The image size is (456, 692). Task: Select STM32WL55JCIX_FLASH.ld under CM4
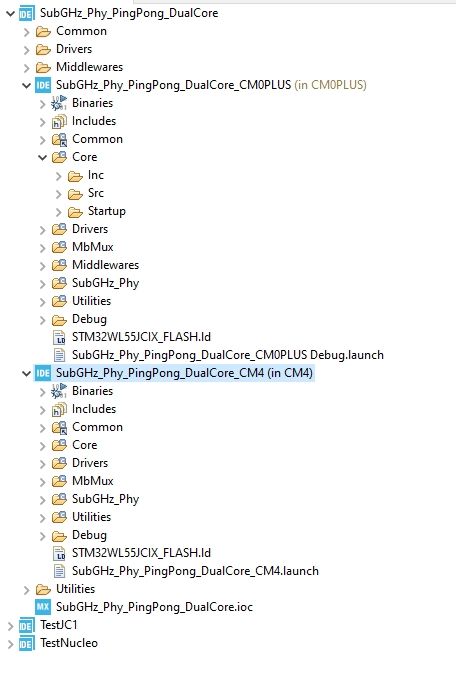[x=141, y=553]
